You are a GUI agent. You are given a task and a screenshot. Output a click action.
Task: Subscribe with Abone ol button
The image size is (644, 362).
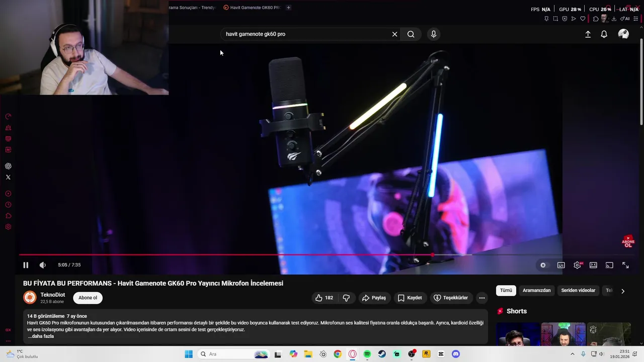click(88, 298)
